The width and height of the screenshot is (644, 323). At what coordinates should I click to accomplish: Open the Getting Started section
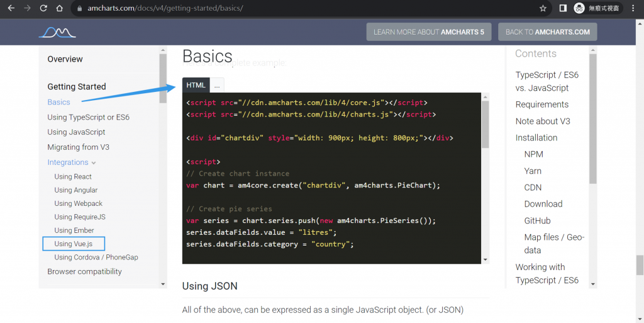coord(77,87)
